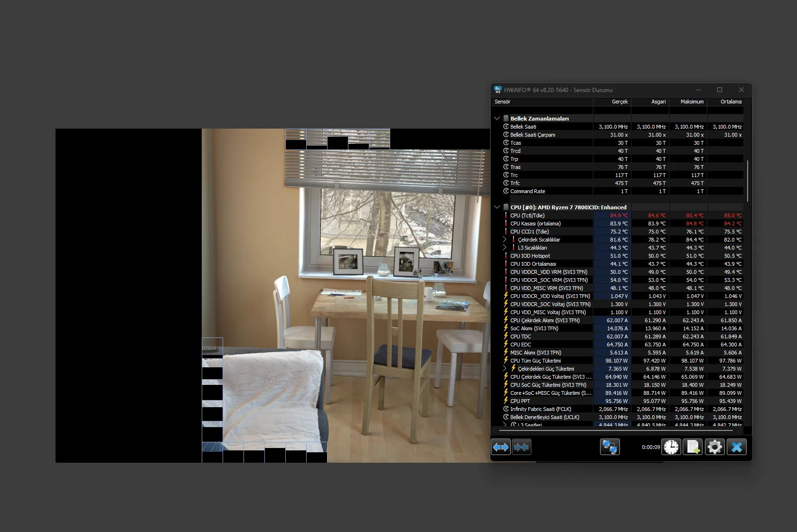Click the thermometer icon beside CPU IOD Hotspot
Screen dimensions: 797x532
tap(506, 256)
